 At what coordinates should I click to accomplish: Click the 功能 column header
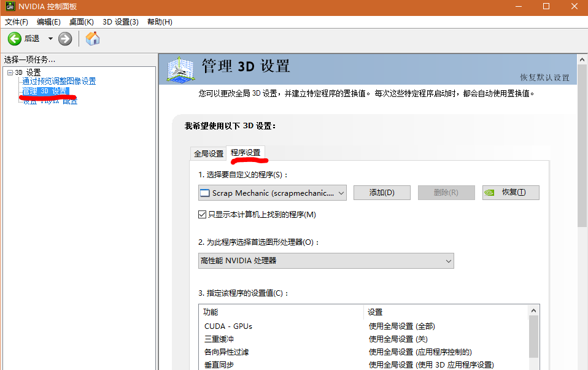tap(211, 312)
